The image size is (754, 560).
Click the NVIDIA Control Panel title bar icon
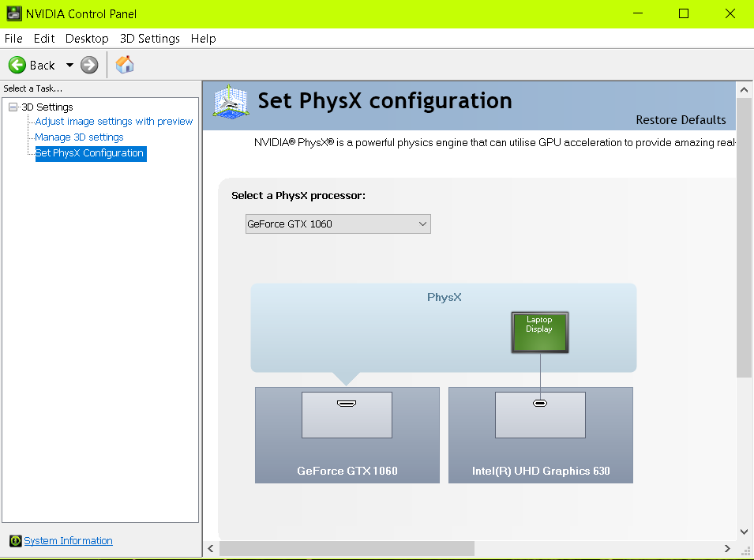(x=14, y=13)
